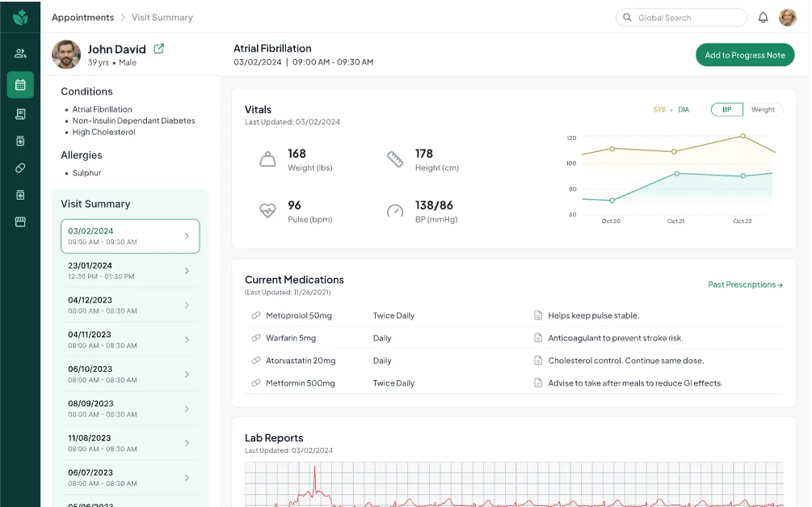Viewport: 812px width, 507px height.
Task: Click High Cholesterol condition
Action: (x=103, y=132)
